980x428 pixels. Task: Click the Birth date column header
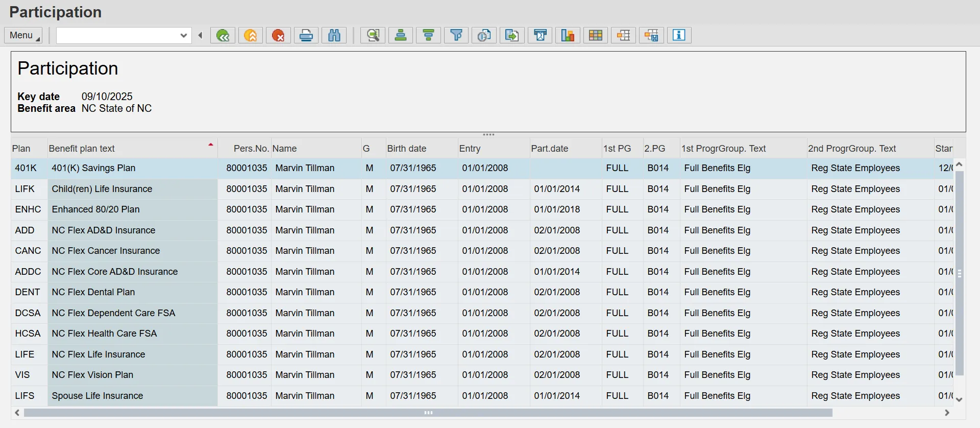click(406, 149)
